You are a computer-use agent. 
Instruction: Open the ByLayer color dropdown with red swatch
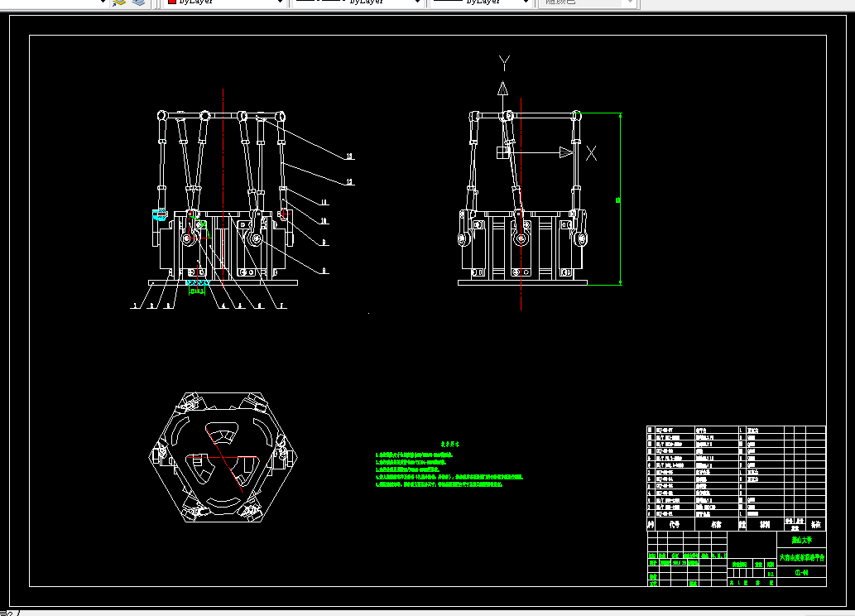coord(225,2)
